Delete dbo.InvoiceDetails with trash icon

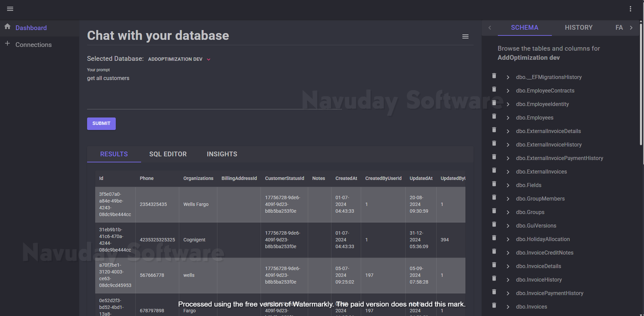click(x=494, y=265)
